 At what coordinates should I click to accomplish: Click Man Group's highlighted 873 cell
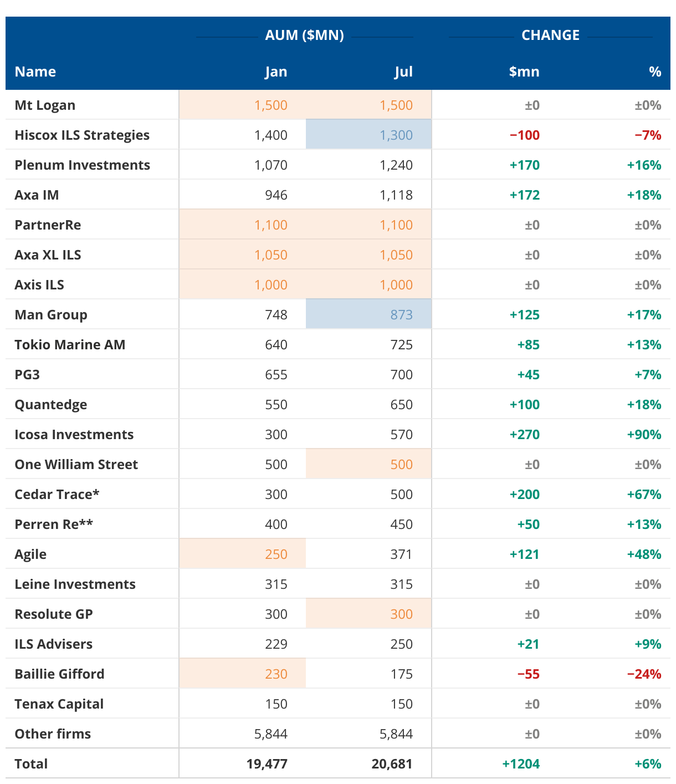[401, 315]
